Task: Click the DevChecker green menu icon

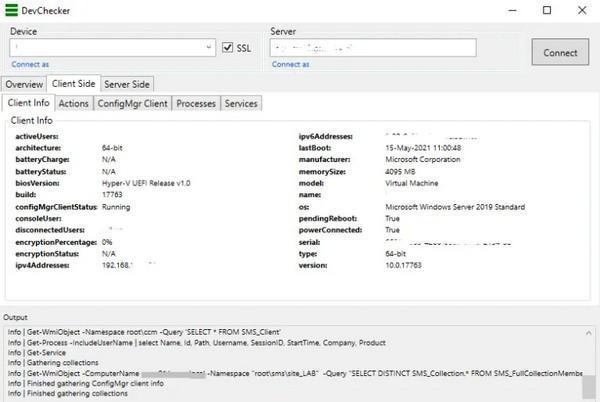Action: [11, 10]
